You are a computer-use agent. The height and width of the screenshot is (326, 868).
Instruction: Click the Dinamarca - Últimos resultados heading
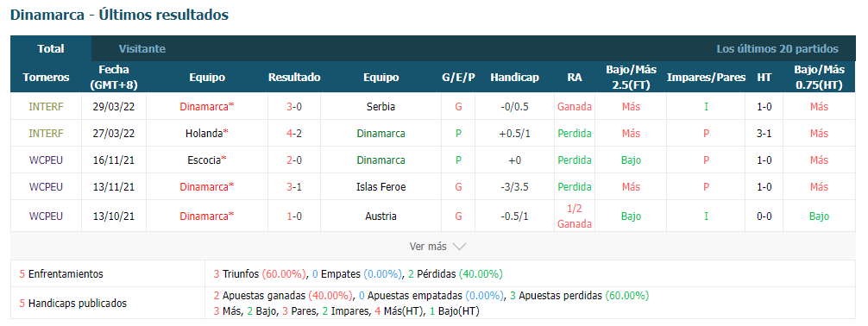120,15
